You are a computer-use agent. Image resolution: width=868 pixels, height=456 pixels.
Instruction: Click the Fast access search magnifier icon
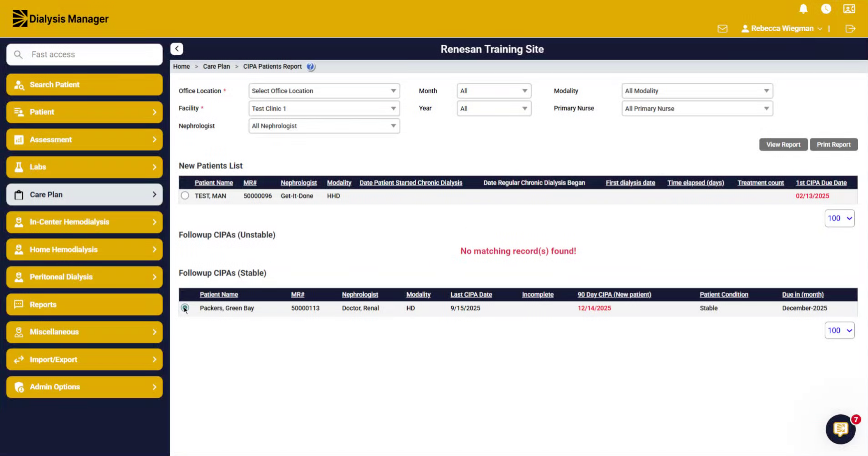(x=18, y=55)
